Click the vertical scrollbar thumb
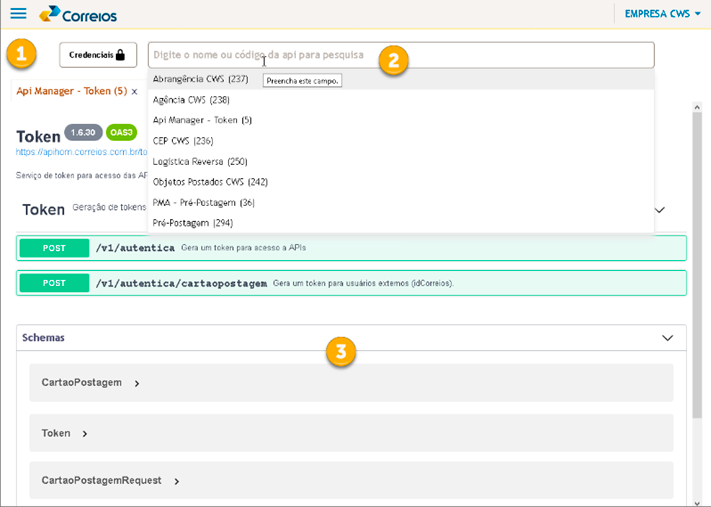 [x=697, y=265]
